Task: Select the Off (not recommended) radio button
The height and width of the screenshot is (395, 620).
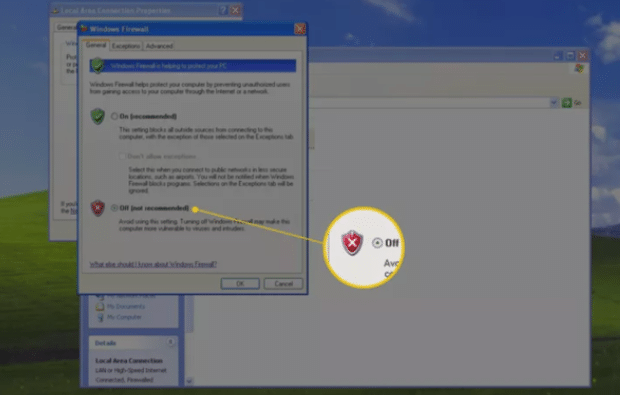Action: tap(114, 208)
